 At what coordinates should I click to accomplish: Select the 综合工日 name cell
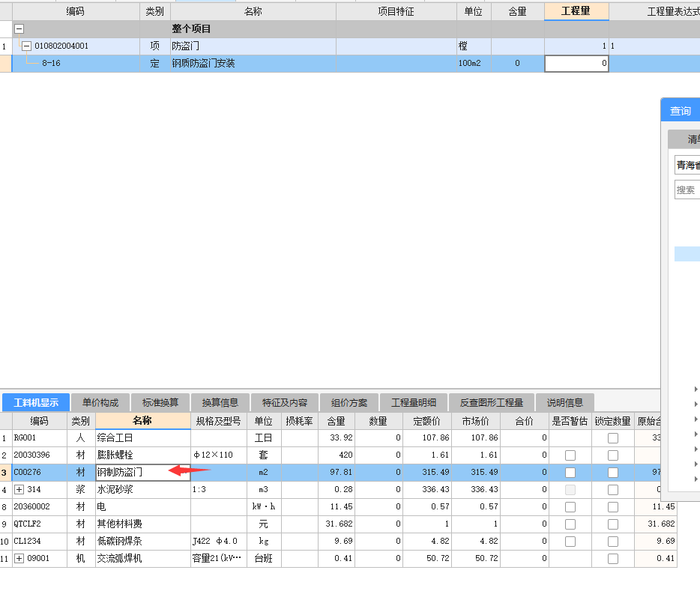click(x=143, y=437)
